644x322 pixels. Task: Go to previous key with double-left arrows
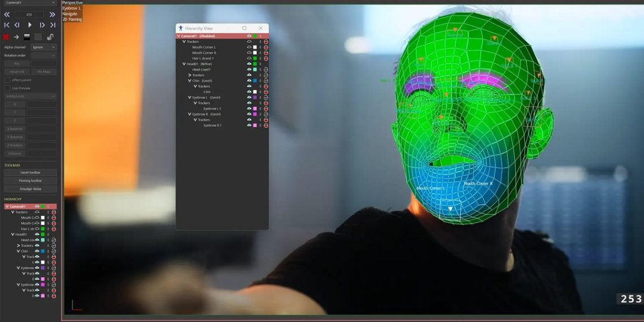point(7,14)
